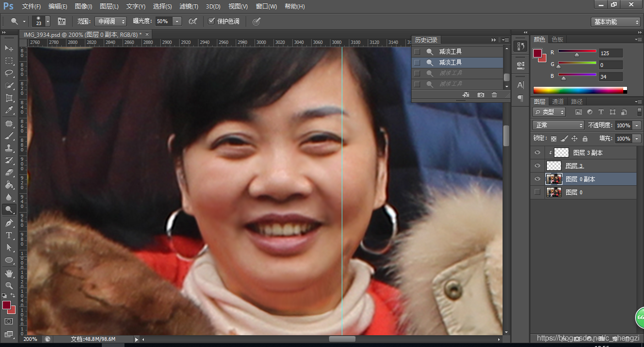Select the Brush tool
Image resolution: width=644 pixels, height=347 pixels.
coord(9,136)
